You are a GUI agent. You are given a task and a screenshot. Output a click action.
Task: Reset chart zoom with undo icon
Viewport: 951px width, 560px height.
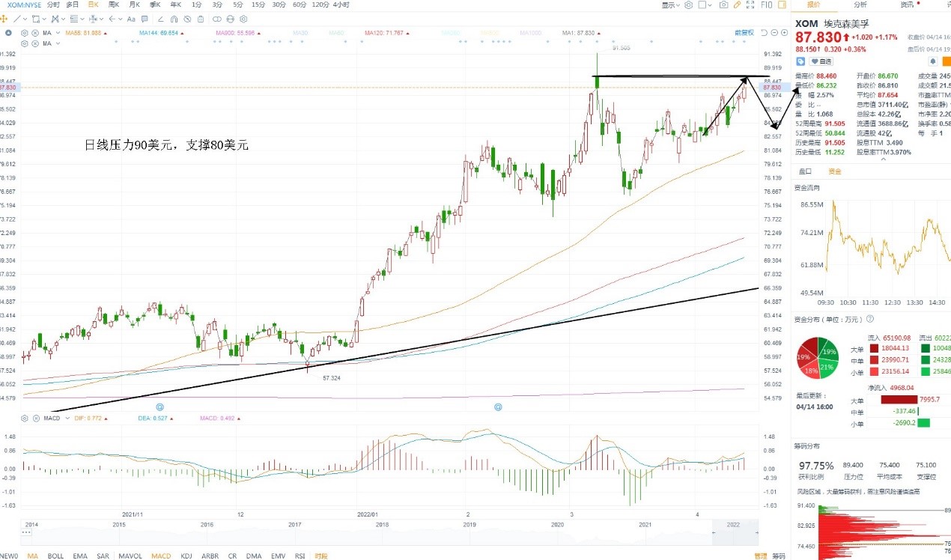[x=764, y=33]
